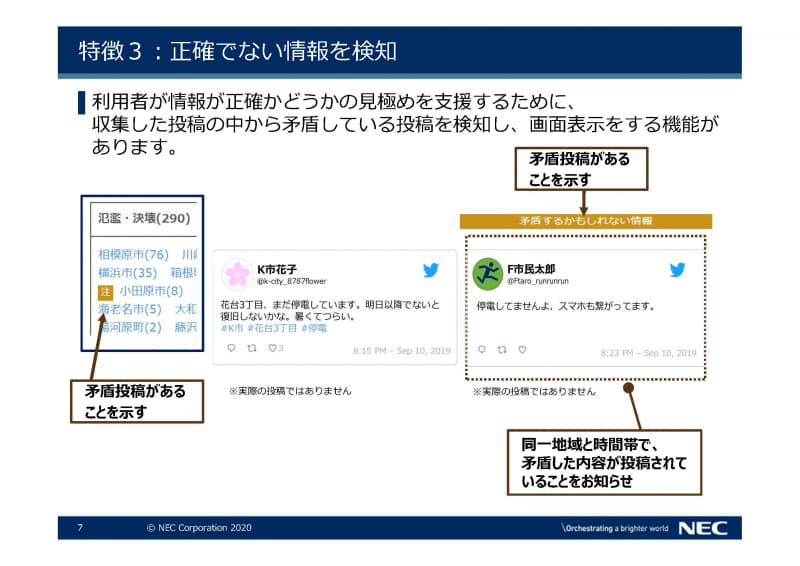The image size is (800, 566).
Task: Like the K市花子 tweet with heart icon
Action: (272, 348)
